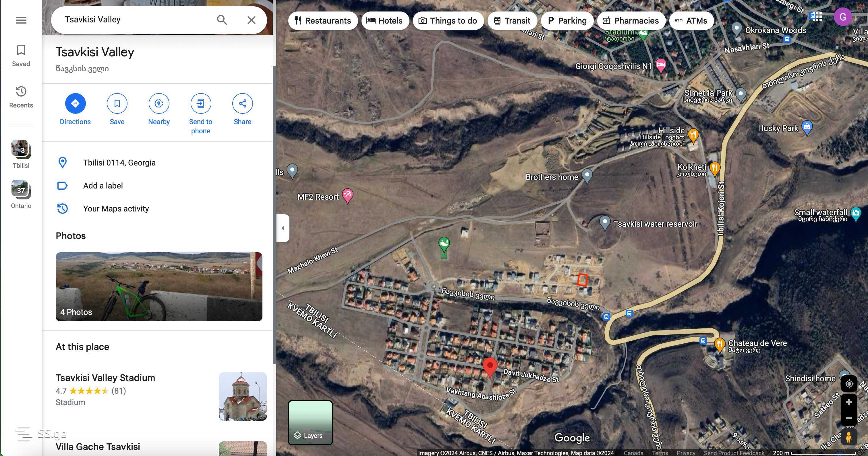Open Your Maps activity
Viewport: 868px width, 456px height.
tap(116, 208)
